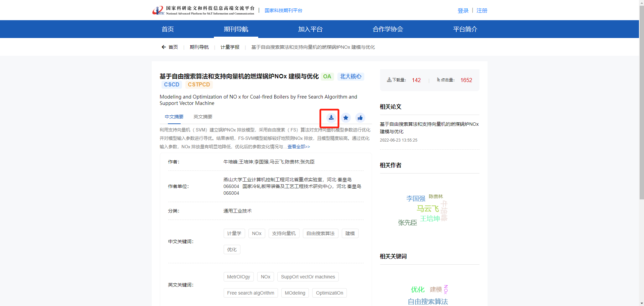
Task: Click the MOdeling keyword tag
Action: click(x=295, y=293)
